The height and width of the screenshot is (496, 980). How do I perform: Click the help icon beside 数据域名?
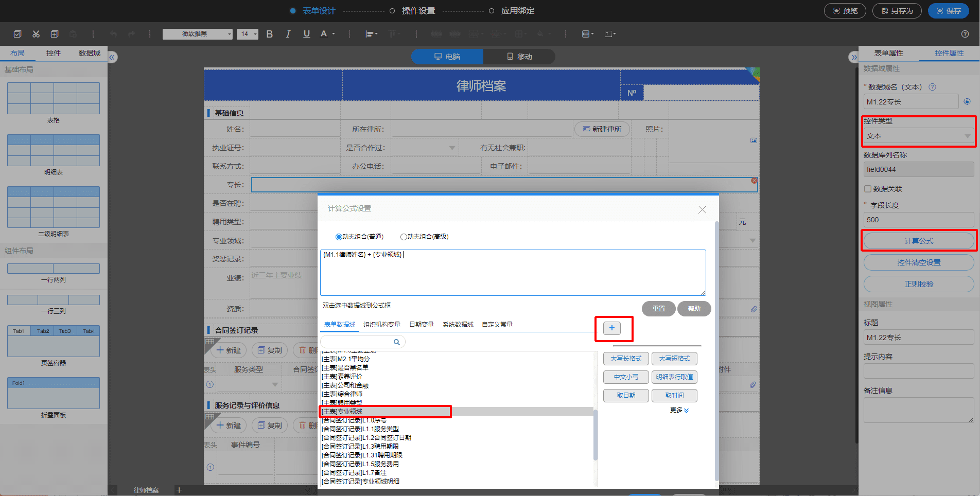pyautogui.click(x=932, y=87)
